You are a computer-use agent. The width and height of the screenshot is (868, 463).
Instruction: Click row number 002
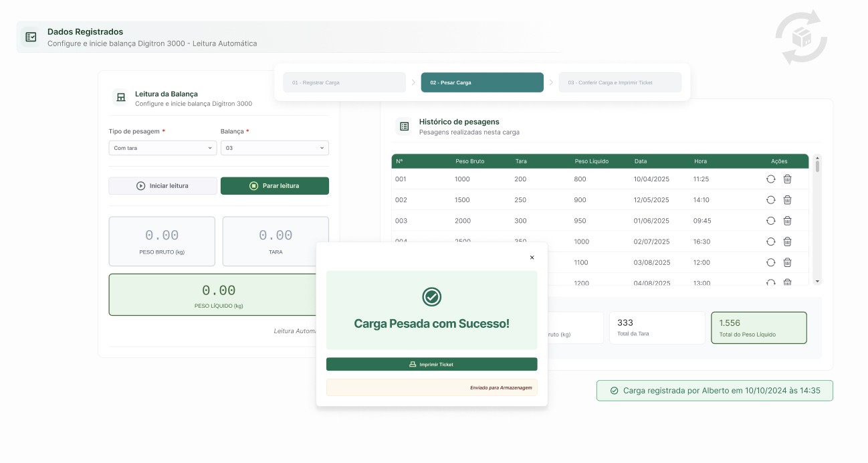point(401,200)
